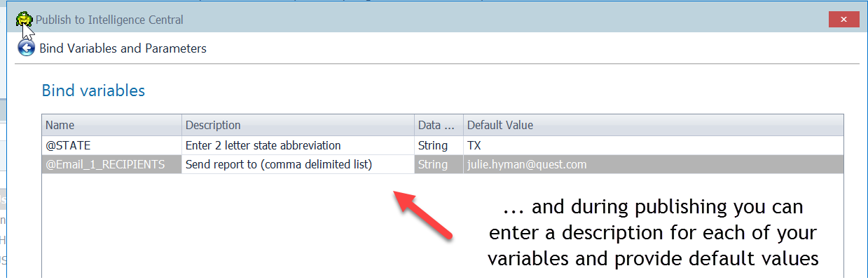The height and width of the screenshot is (280, 868).
Task: Click the 'Bind Variables and Parameters' heading
Action: 123,48
